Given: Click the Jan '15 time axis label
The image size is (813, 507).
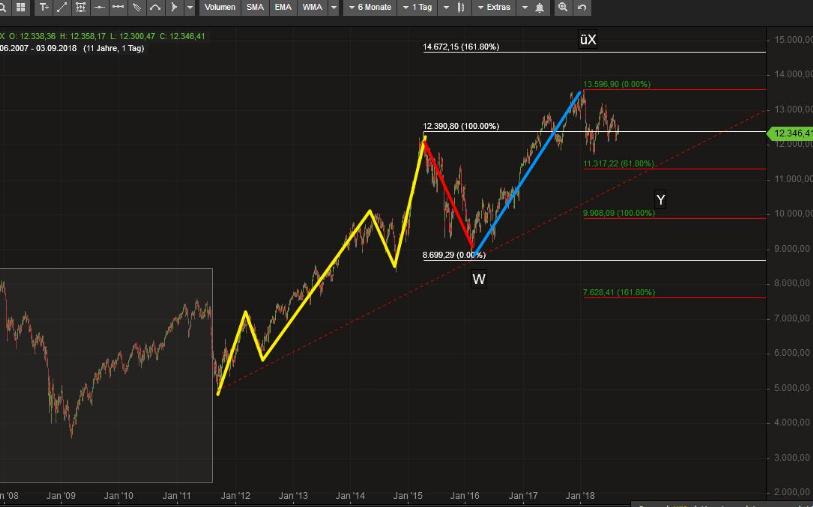Looking at the screenshot, I should pos(408,496).
